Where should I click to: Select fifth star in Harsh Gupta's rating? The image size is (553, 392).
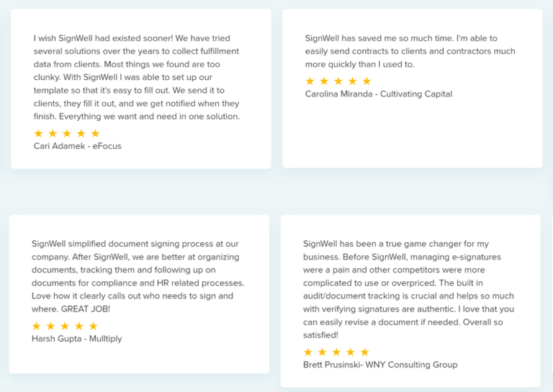point(93,326)
